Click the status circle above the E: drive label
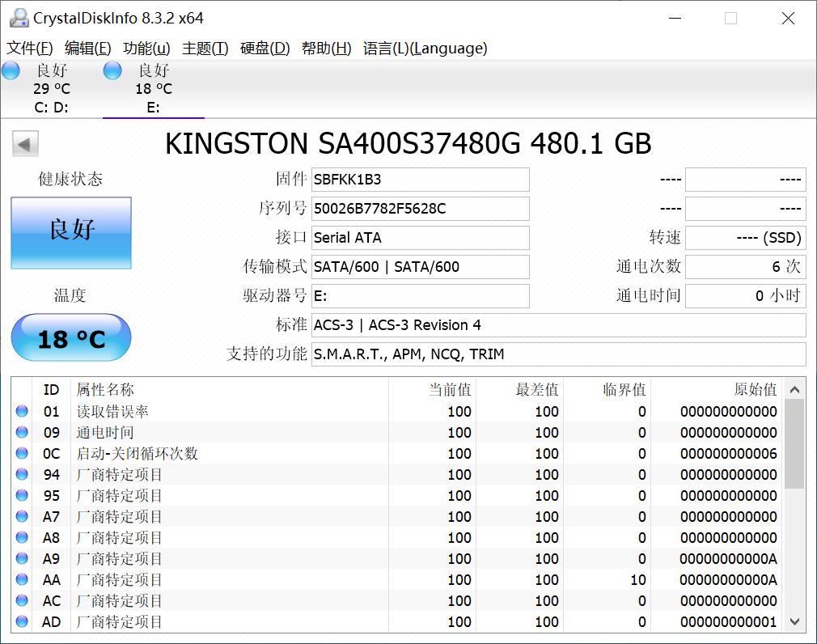817x644 pixels. click(x=112, y=70)
